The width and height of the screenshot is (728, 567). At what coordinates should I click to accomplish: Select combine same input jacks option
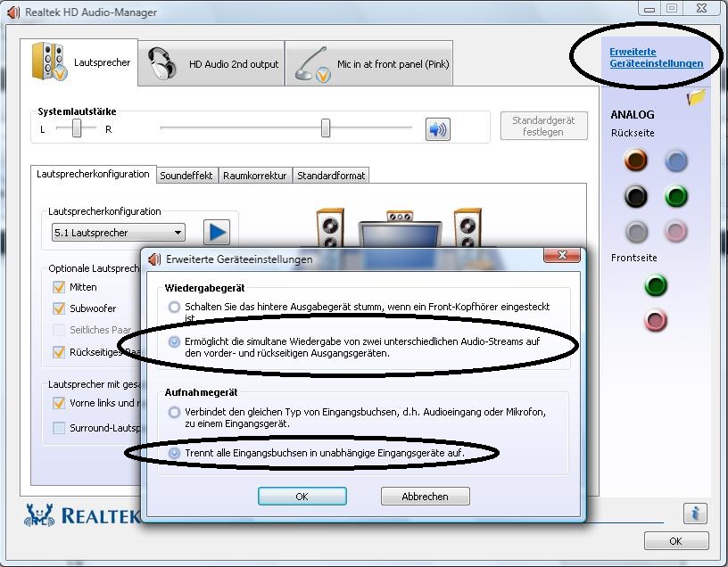tap(174, 412)
